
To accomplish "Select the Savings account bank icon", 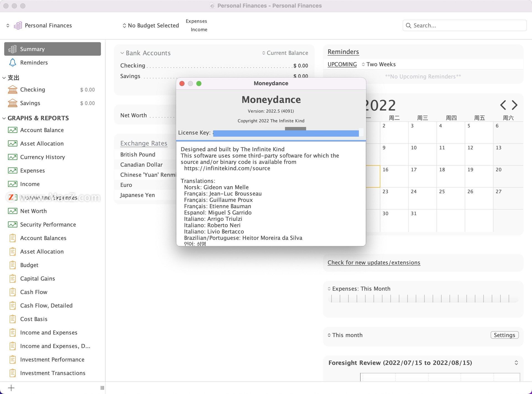I will tap(12, 103).
